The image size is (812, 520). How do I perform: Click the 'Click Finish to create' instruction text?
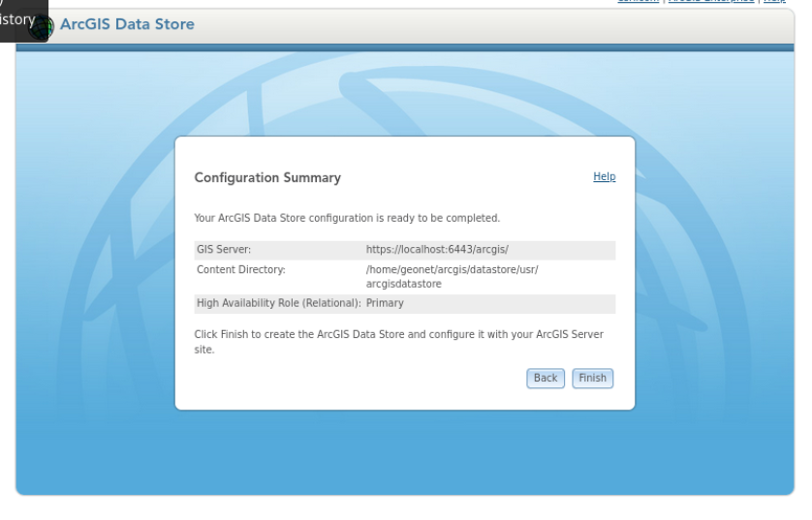pos(399,342)
